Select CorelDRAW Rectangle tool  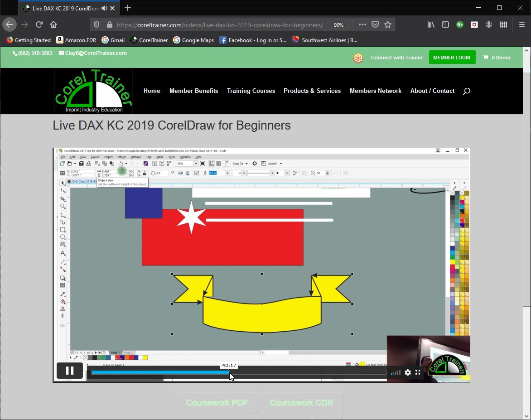pyautogui.click(x=63, y=230)
